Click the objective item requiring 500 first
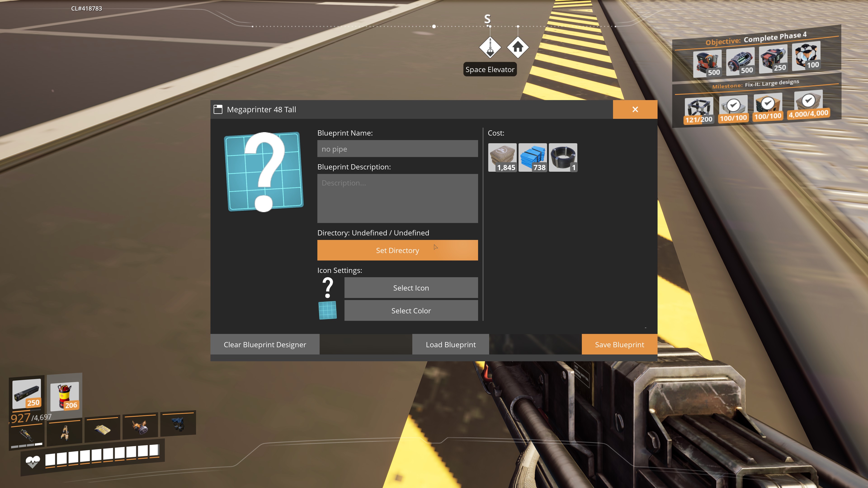 pyautogui.click(x=707, y=64)
